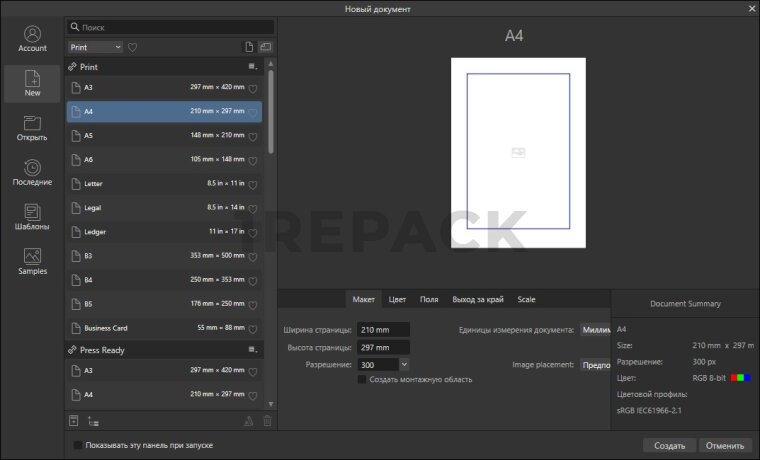Switch to portrait page orientation icon

(249, 47)
